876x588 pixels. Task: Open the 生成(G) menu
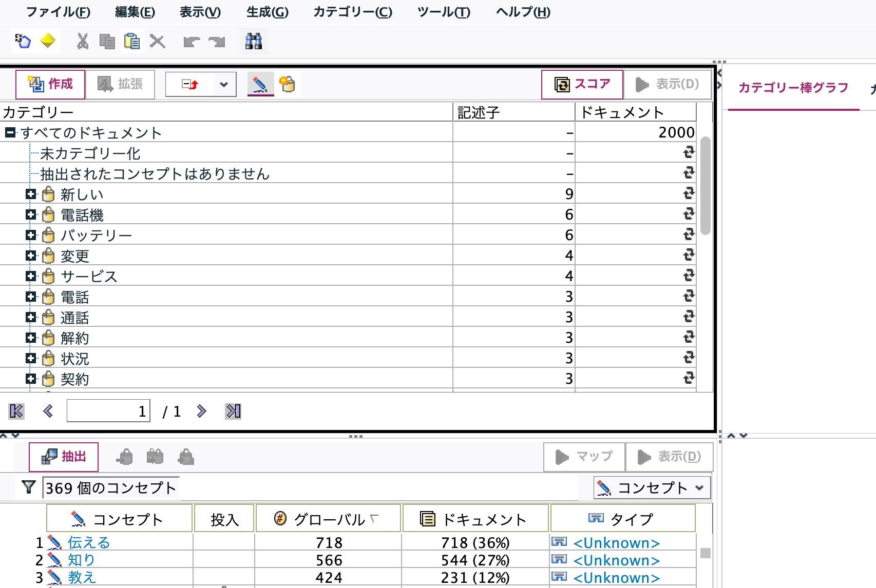(266, 12)
